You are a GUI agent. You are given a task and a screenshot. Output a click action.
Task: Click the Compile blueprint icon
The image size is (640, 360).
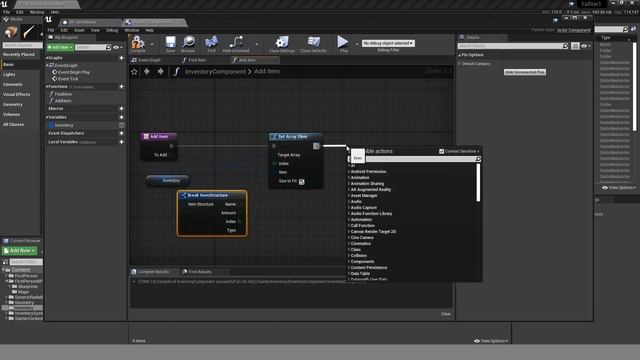tap(138, 42)
